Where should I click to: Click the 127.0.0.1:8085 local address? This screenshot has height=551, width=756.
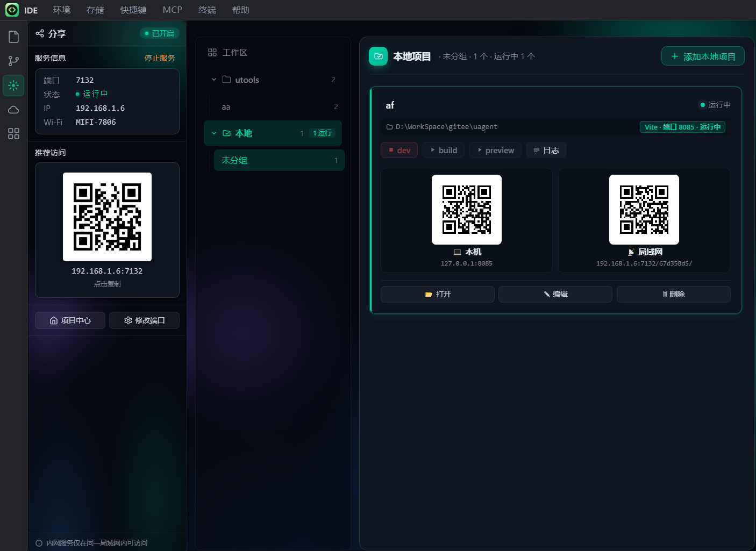pos(467,263)
